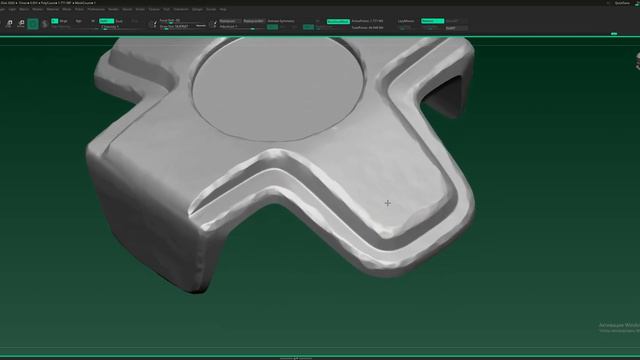This screenshot has height=360, width=640.
Task: Open the Tool menu
Action: point(167,9)
